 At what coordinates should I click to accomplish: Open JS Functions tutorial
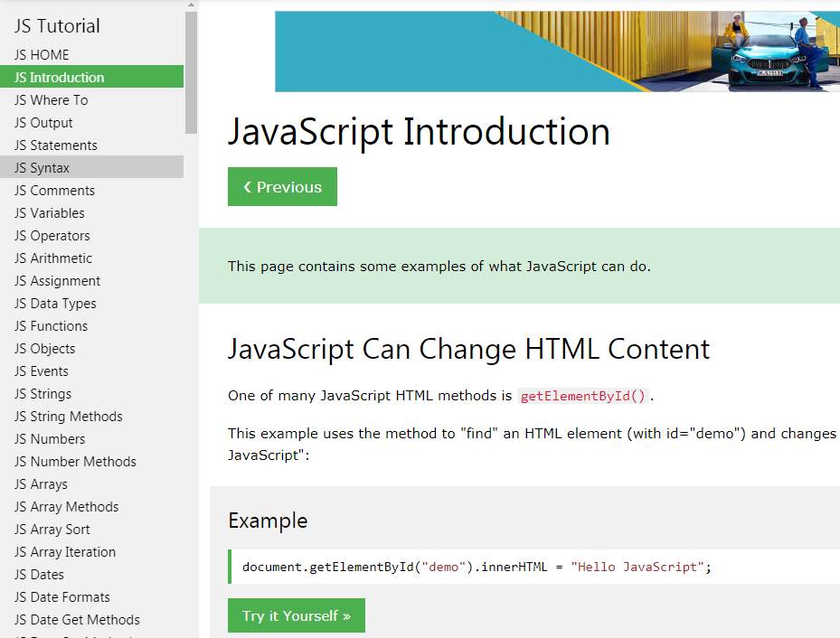(51, 326)
